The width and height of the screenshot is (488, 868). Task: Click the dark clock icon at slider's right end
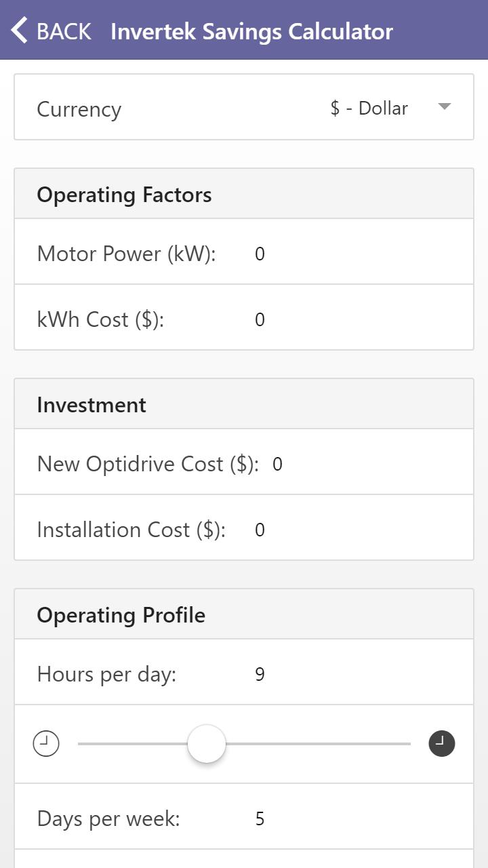(x=441, y=743)
